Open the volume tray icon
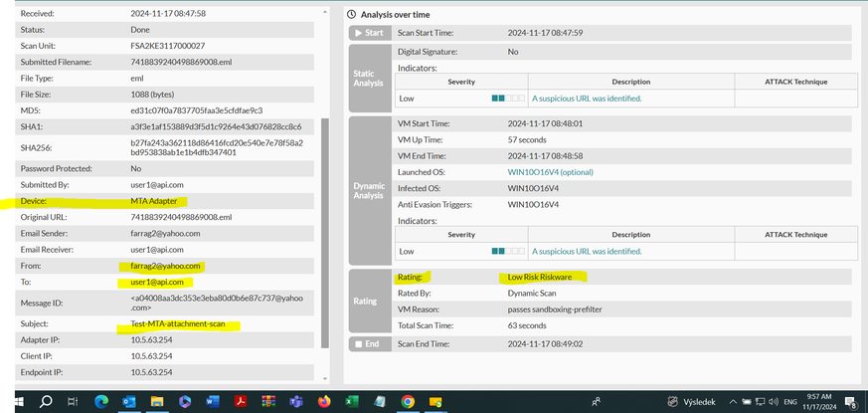 click(774, 402)
